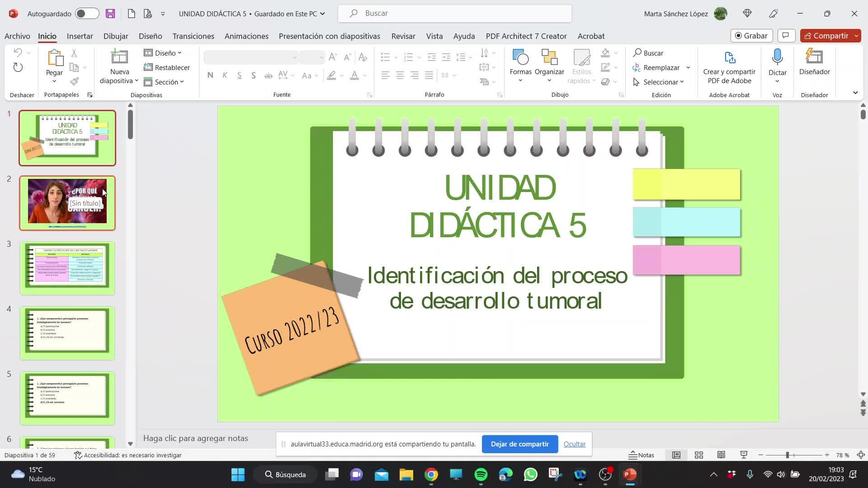Start slideshow from status bar icon
868x488 pixels.
coord(743,455)
